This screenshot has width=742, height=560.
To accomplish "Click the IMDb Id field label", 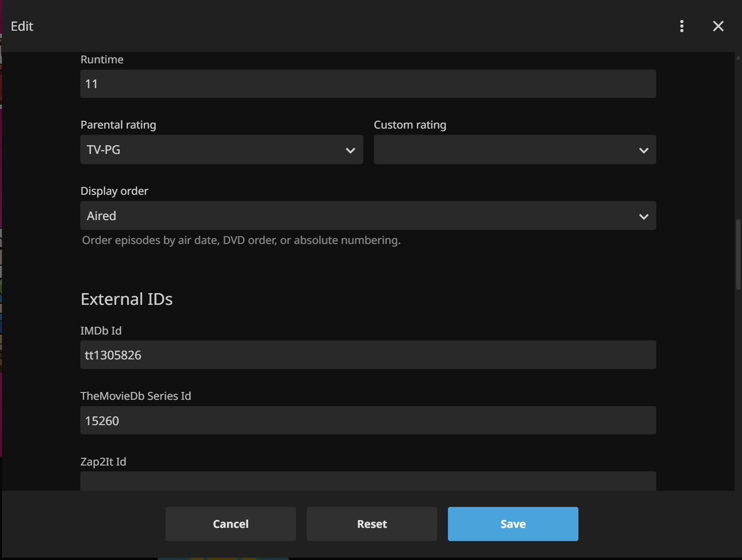I will coord(101,331).
